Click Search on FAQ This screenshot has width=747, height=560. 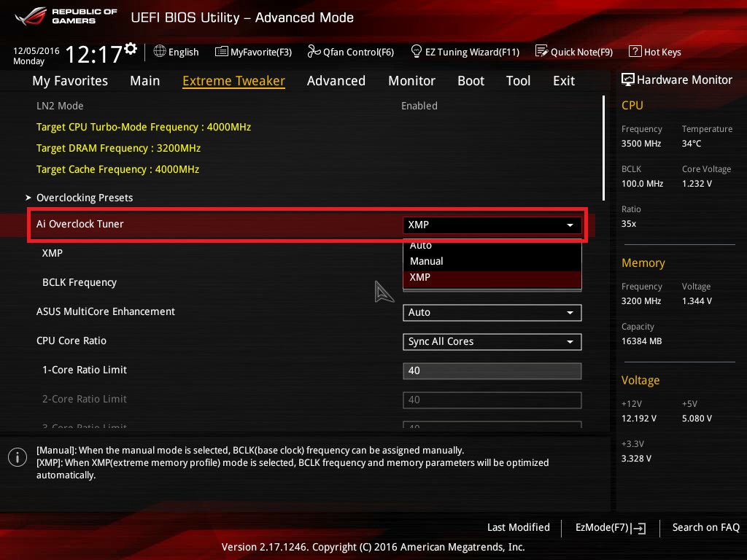[x=705, y=527]
